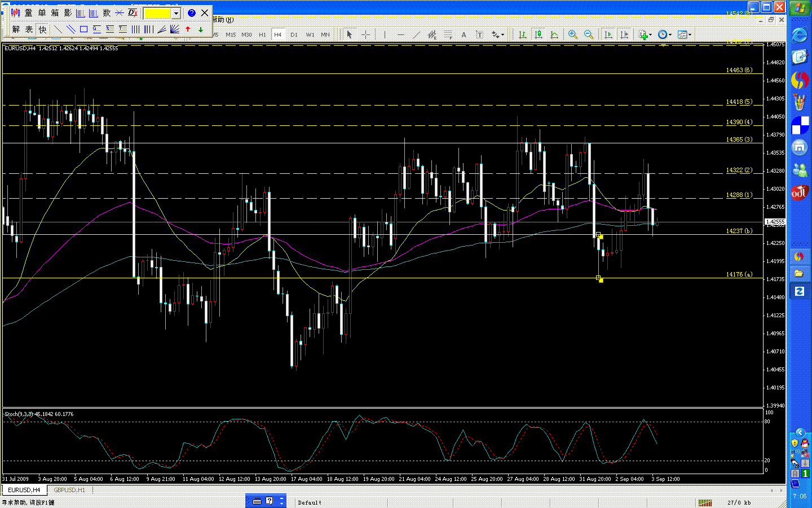The width and height of the screenshot is (812, 508).
Task: Click the 表 button in the floating toolbar
Action: (x=29, y=29)
